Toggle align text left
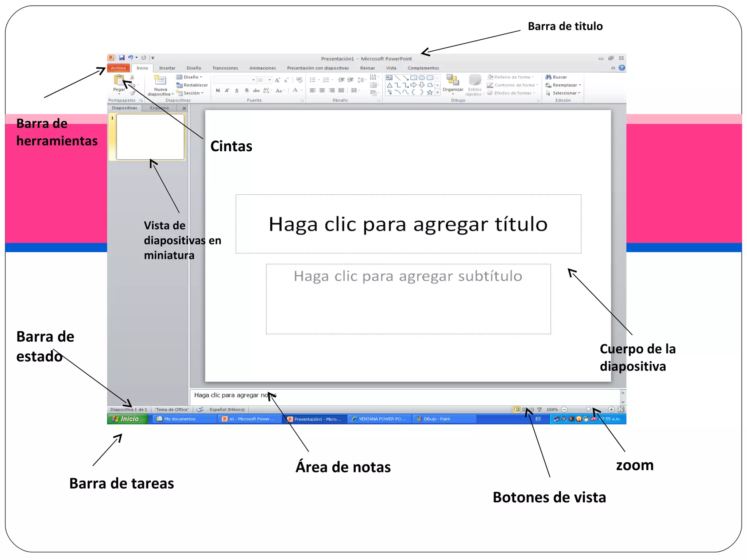The image size is (747, 560). click(313, 90)
